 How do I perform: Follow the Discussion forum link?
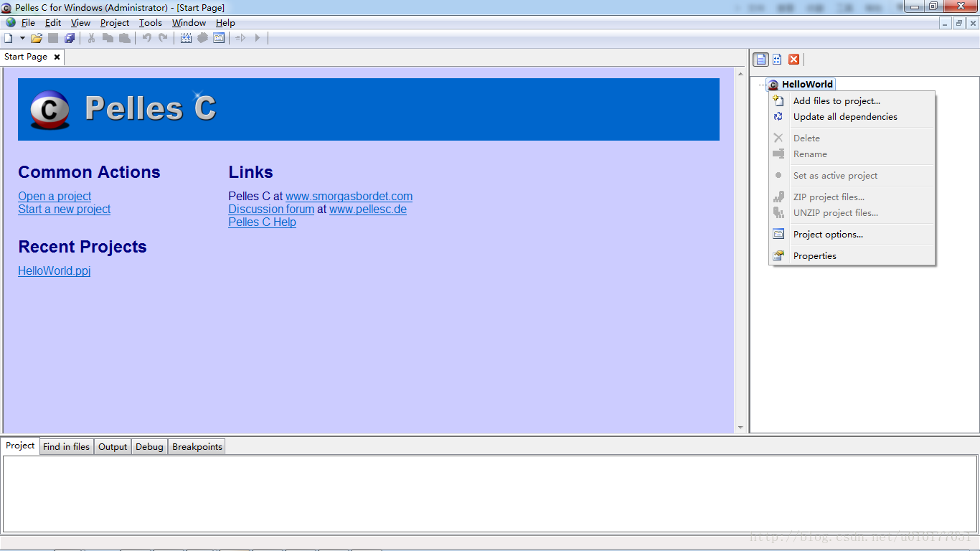271,209
